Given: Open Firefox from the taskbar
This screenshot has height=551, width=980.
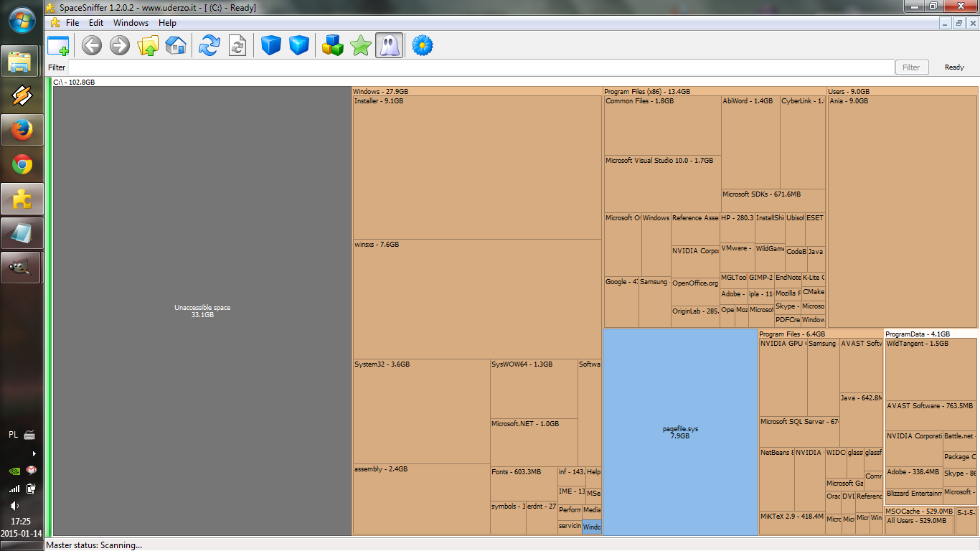Looking at the screenshot, I should tap(22, 130).
